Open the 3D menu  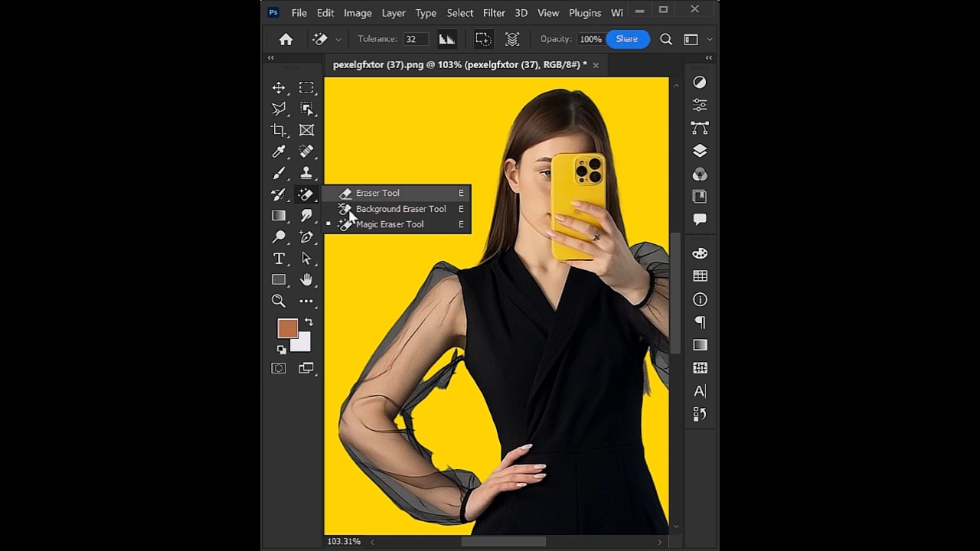pos(521,13)
